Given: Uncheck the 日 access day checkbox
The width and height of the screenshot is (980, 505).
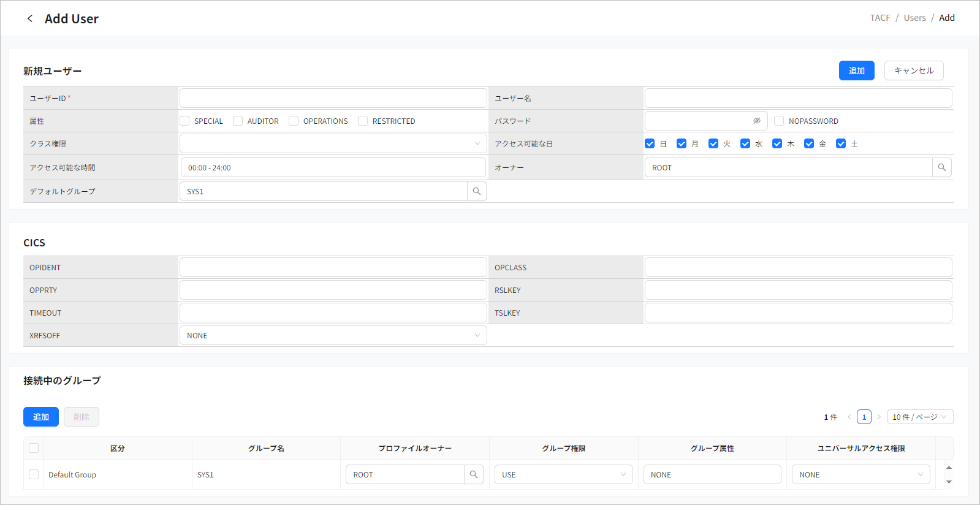Looking at the screenshot, I should [x=650, y=143].
